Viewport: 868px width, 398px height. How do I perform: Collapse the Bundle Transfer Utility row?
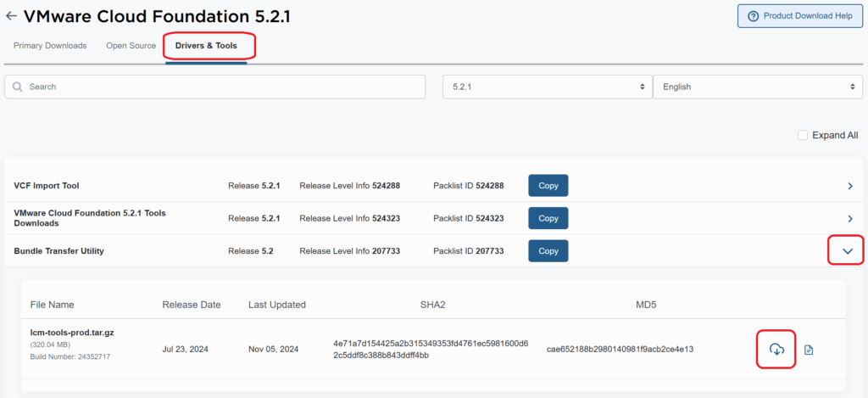[847, 251]
